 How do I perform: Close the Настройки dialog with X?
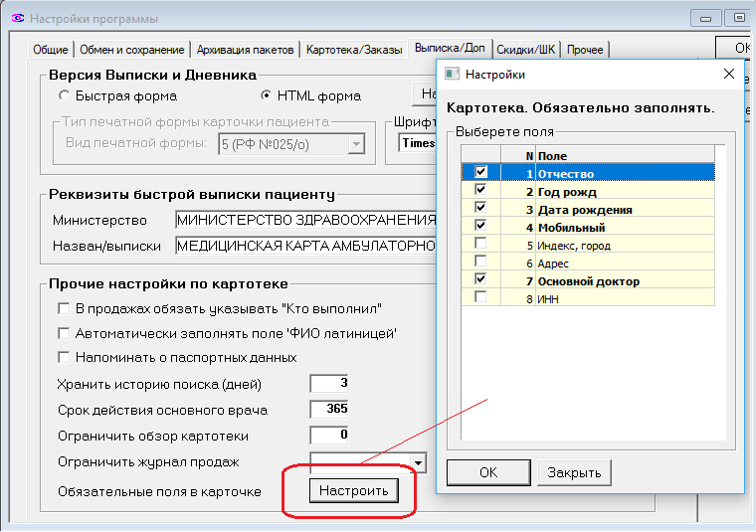729,74
